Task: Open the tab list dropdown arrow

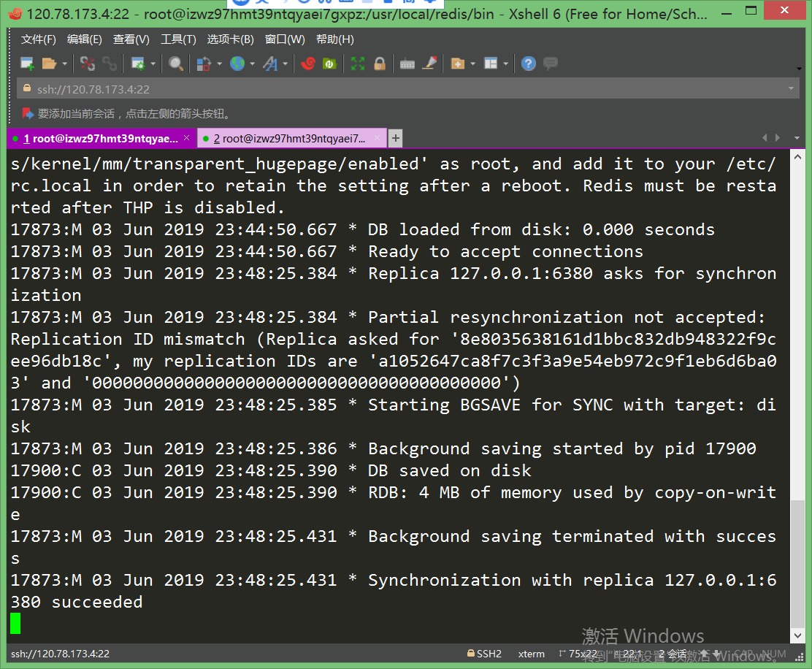Action: (x=797, y=138)
